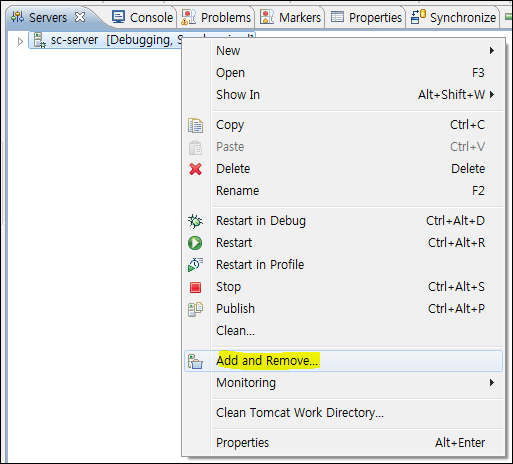Viewport: 513px width, 464px height.
Task: Click the Copy icon in context menu
Action: pyautogui.click(x=195, y=125)
